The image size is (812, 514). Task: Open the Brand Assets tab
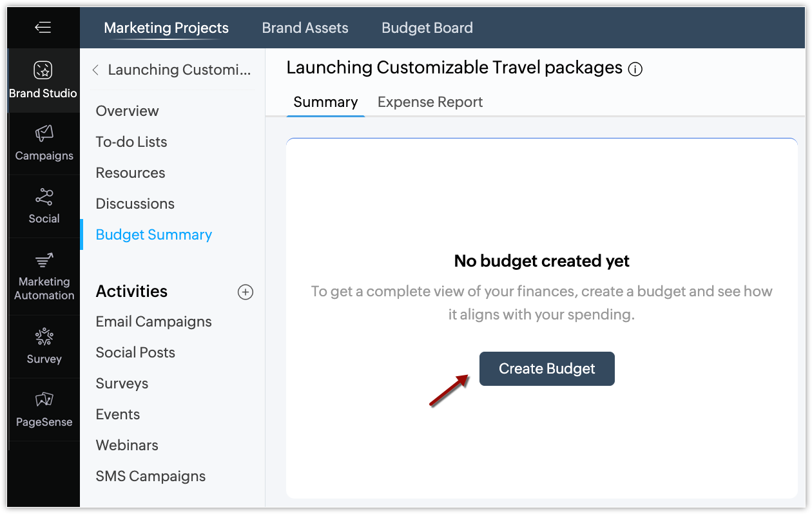point(305,28)
